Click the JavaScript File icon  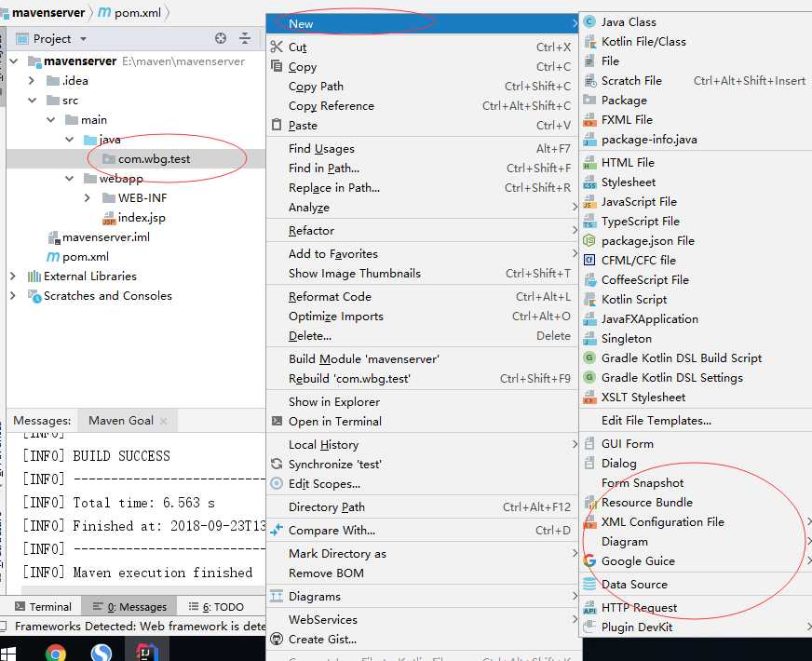pyautogui.click(x=589, y=202)
